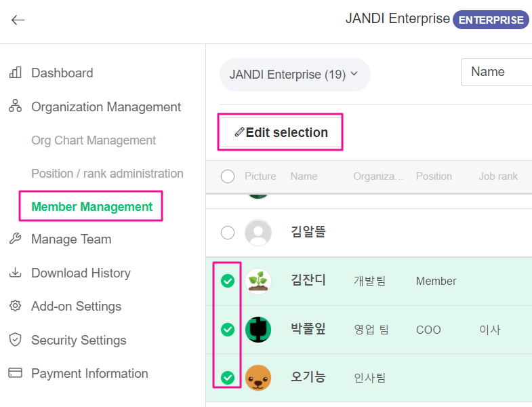Click the Edit selection button
The height and width of the screenshot is (407, 532).
click(x=281, y=132)
